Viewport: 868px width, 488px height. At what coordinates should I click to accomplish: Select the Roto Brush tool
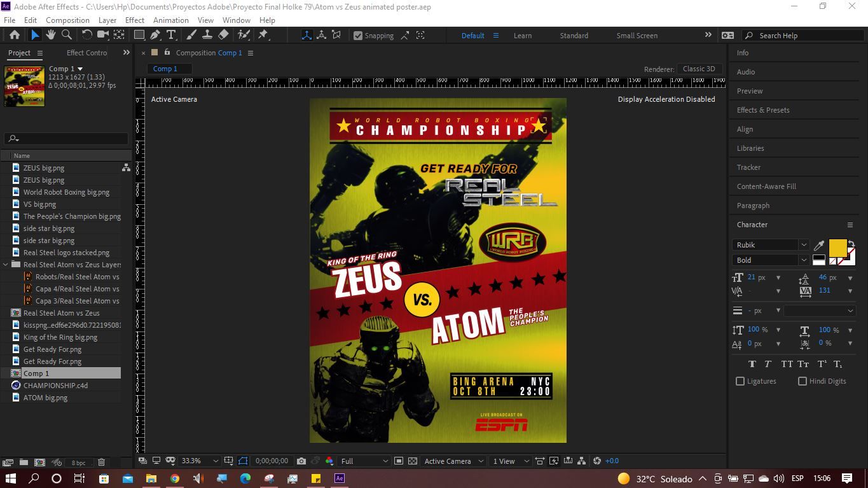click(x=243, y=36)
